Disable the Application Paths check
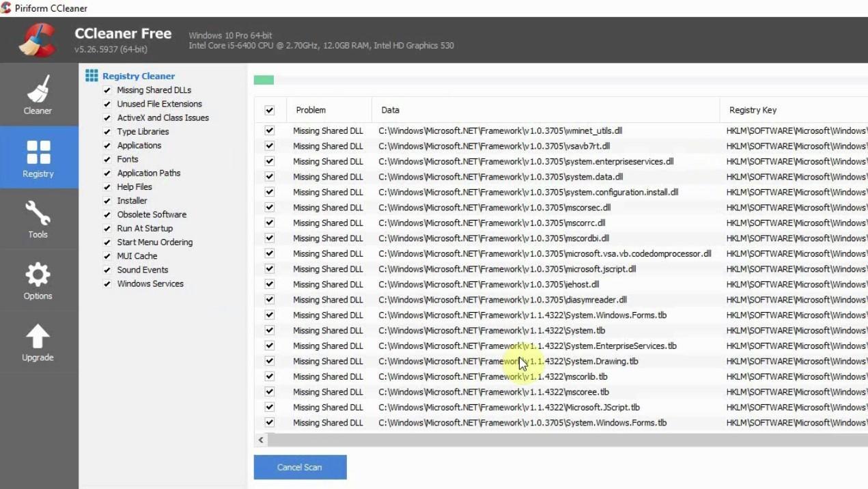The height and width of the screenshot is (489, 868). (x=107, y=173)
